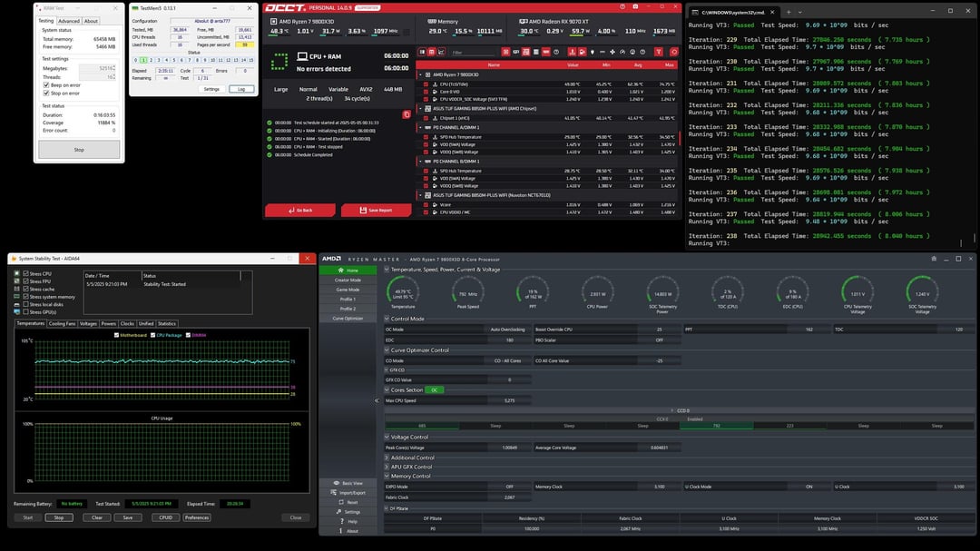Click the OCCT title bar help icon
Screen dimensions: 980x551
coord(622,7)
